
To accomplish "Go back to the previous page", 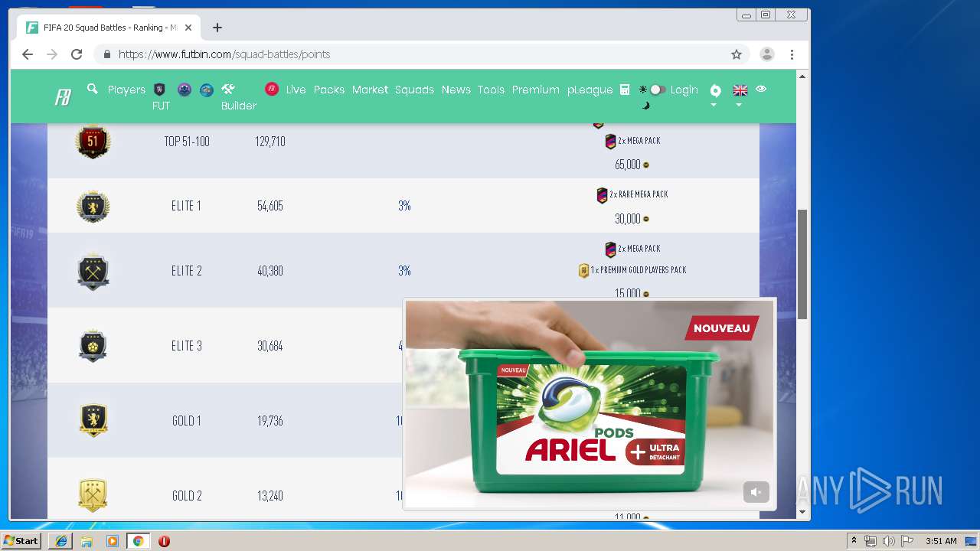I will 28,54.
